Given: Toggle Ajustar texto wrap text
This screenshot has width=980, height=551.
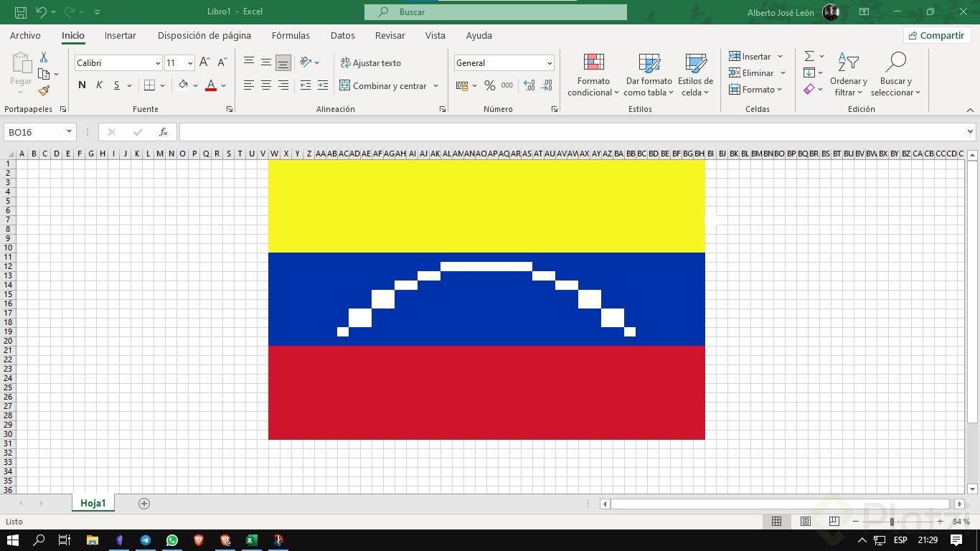Looking at the screenshot, I should pos(371,63).
